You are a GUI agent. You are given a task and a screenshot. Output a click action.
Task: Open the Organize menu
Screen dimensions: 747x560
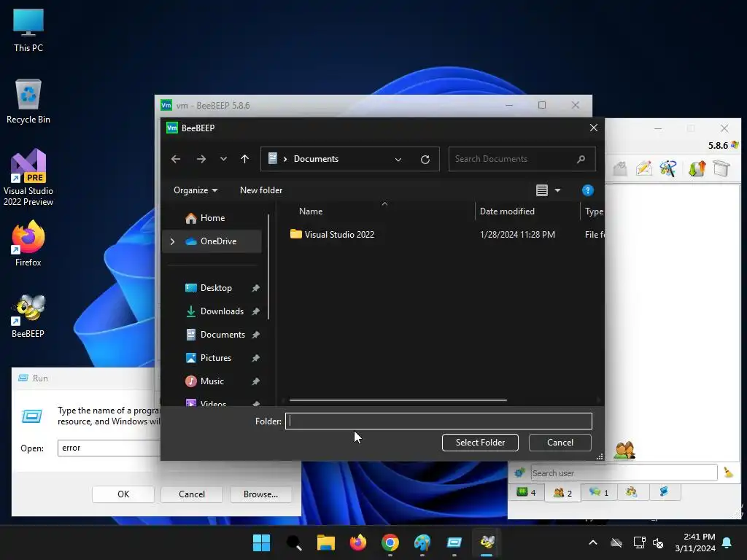196,190
